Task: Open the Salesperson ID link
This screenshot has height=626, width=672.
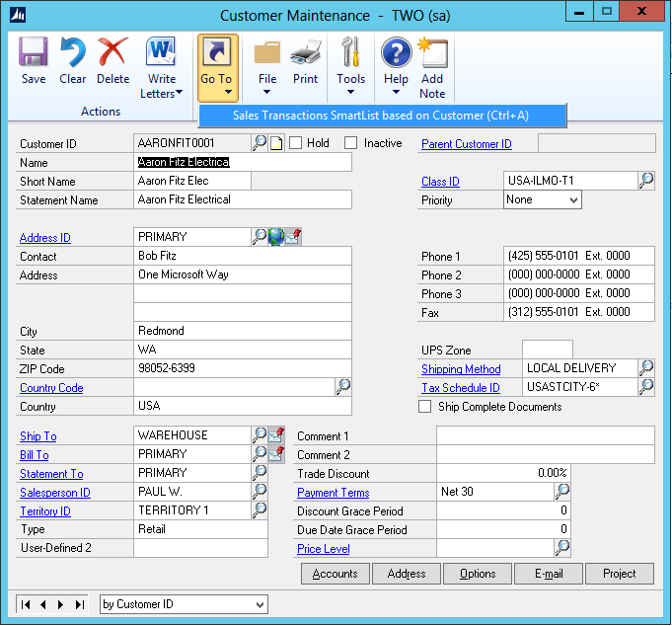Action: (x=55, y=493)
